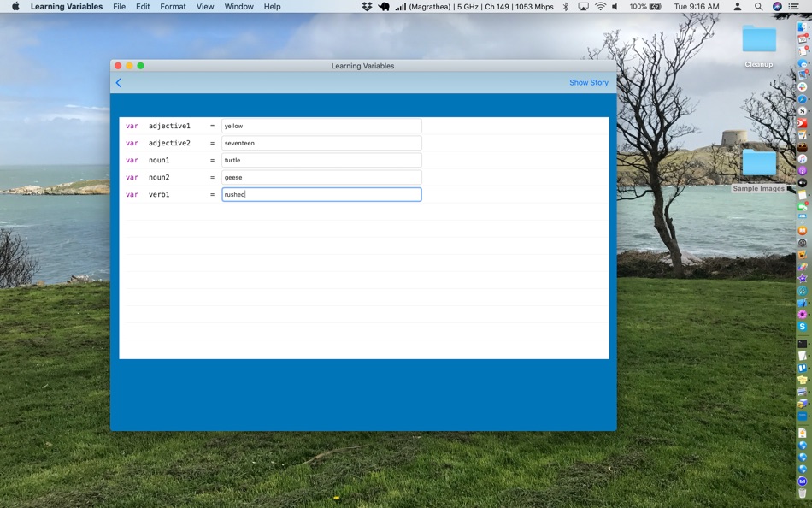Click the AirPlay display icon

583,7
